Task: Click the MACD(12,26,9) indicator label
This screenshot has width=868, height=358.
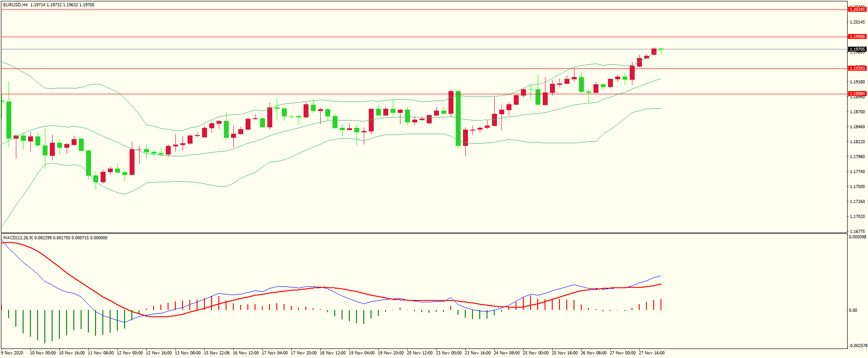Action: [18, 237]
